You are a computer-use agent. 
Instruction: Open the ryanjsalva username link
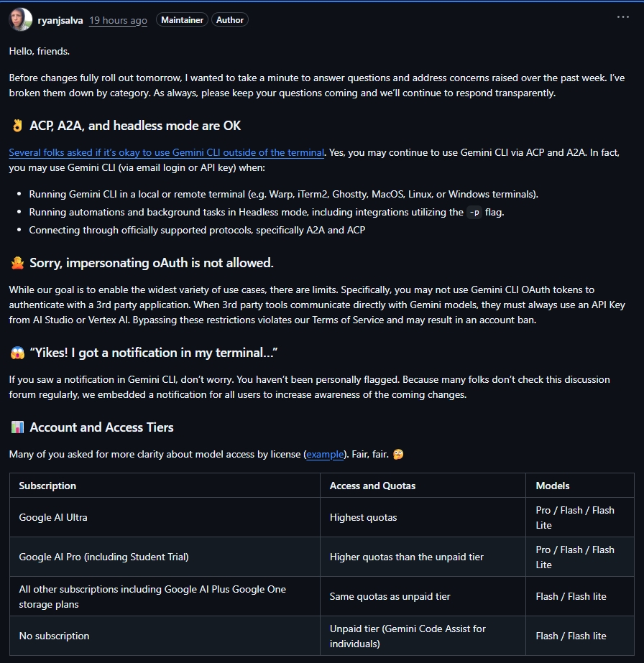coord(60,20)
